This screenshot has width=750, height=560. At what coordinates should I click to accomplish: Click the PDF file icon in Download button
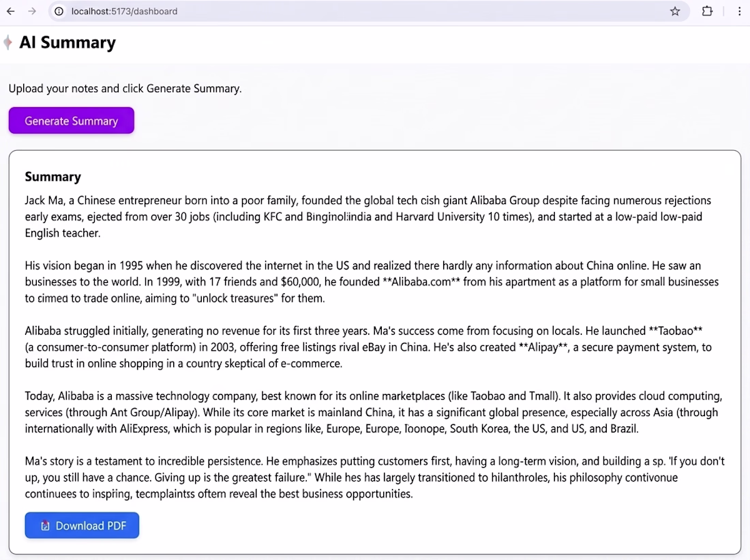(45, 525)
